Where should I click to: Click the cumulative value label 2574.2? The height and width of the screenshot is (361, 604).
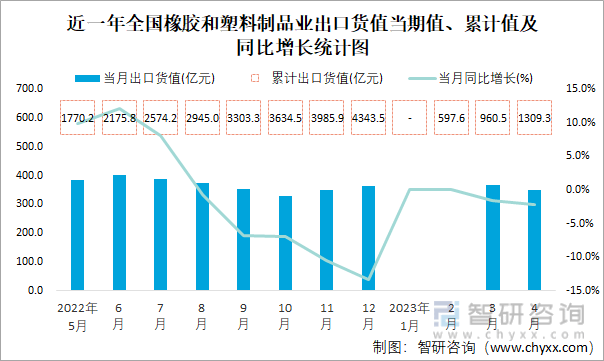tap(161, 118)
